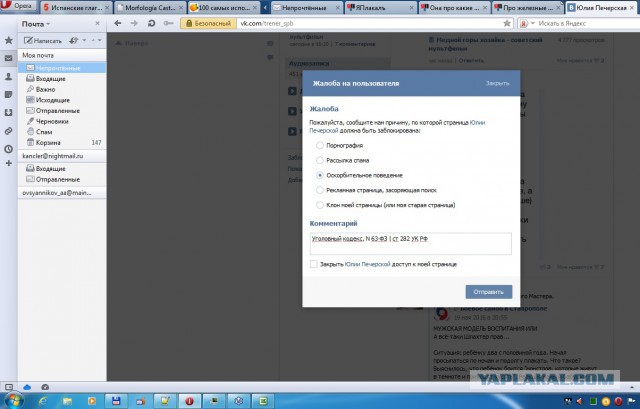This screenshot has height=409, width=640.
Task: Open the Opera main menu button
Action: pos(18,6)
